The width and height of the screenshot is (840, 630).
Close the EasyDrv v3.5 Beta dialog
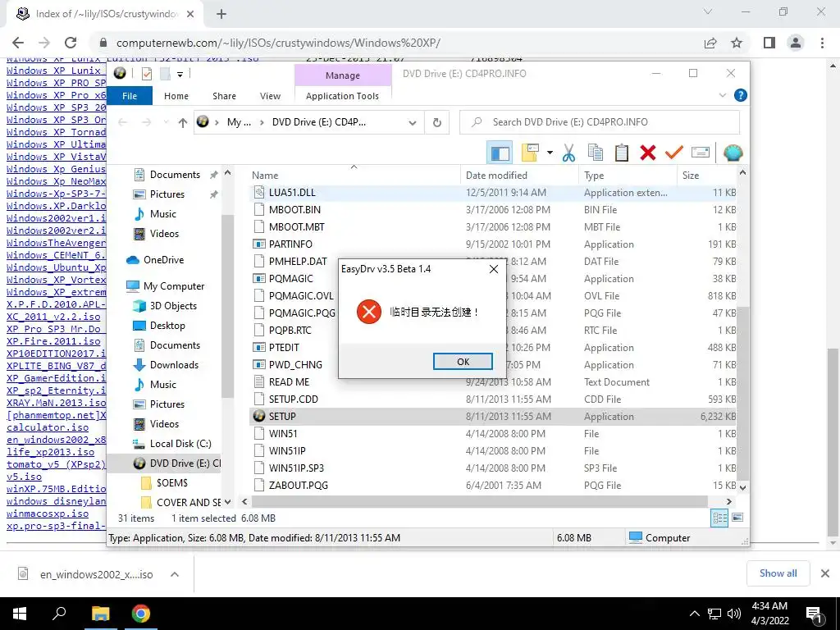(493, 269)
